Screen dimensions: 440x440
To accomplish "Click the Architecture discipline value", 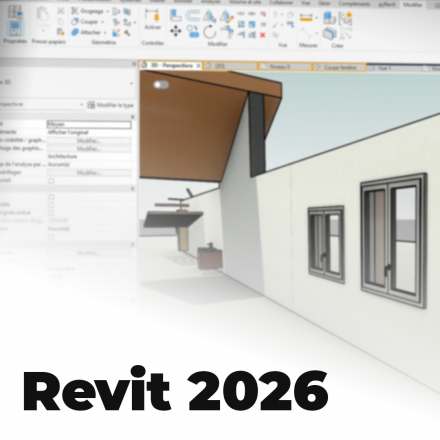I will (62, 156).
